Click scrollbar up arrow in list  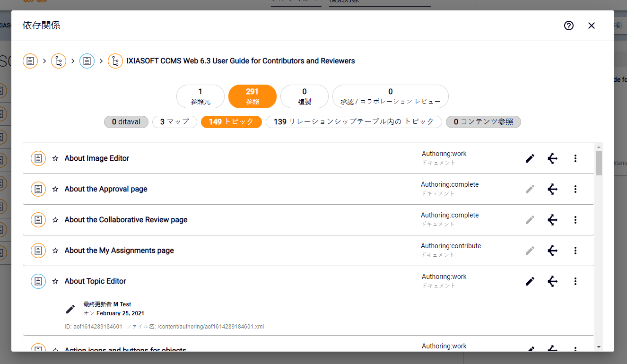599,147
